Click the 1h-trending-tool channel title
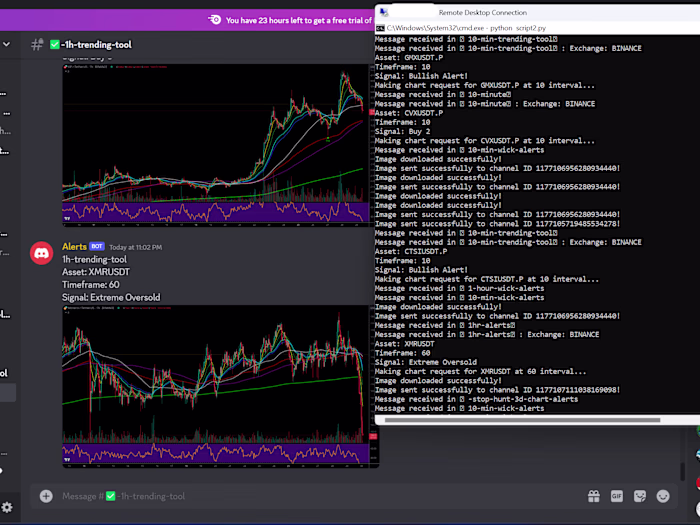 [x=96, y=45]
